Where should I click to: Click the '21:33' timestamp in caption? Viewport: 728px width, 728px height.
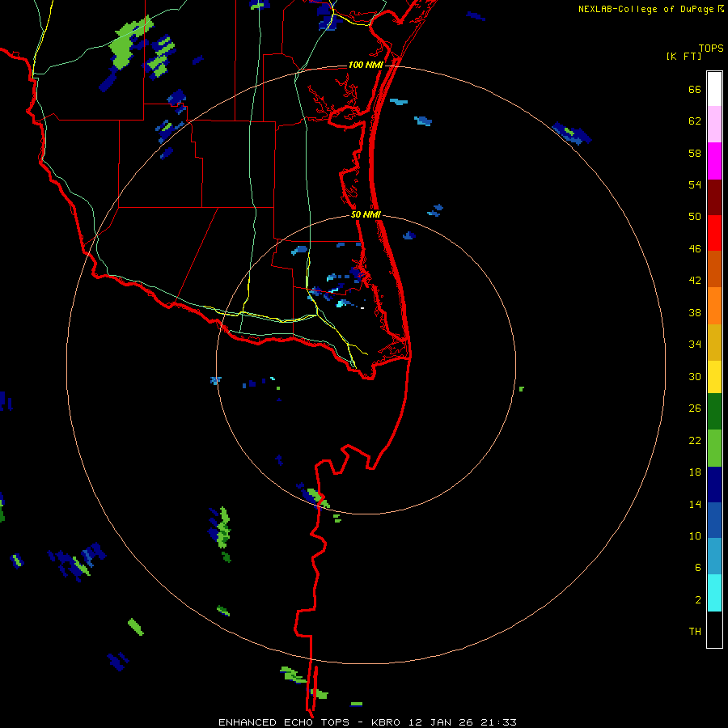(x=498, y=722)
